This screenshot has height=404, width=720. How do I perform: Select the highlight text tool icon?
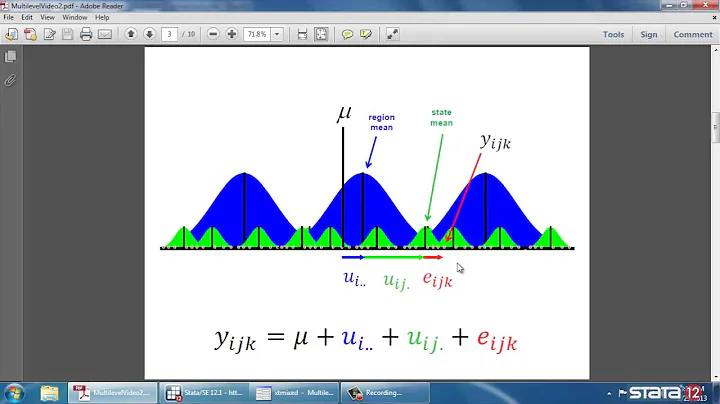(366, 34)
